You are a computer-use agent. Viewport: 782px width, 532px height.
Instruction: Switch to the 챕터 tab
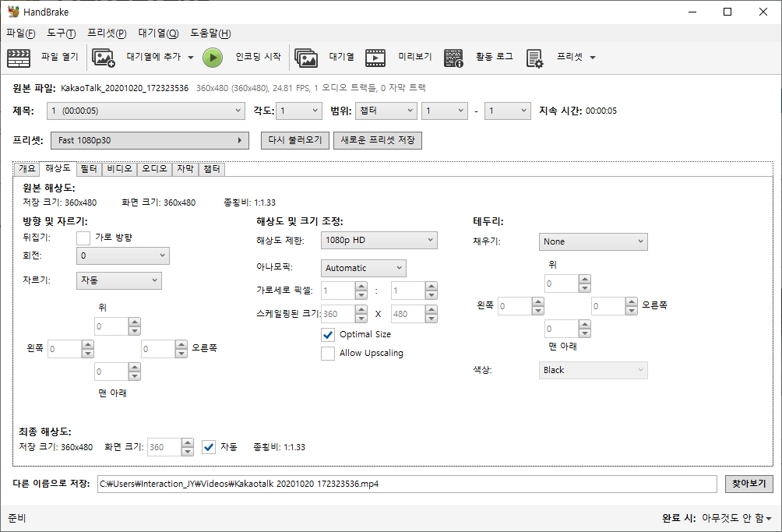click(x=212, y=170)
